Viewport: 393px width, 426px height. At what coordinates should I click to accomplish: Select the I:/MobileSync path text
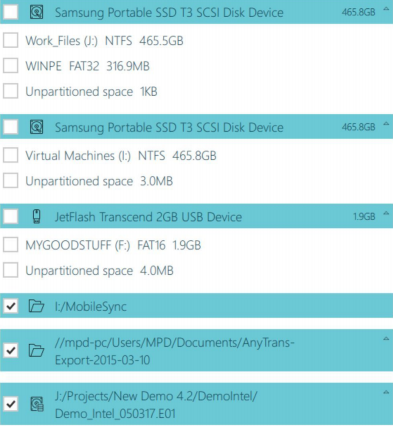tap(91, 306)
